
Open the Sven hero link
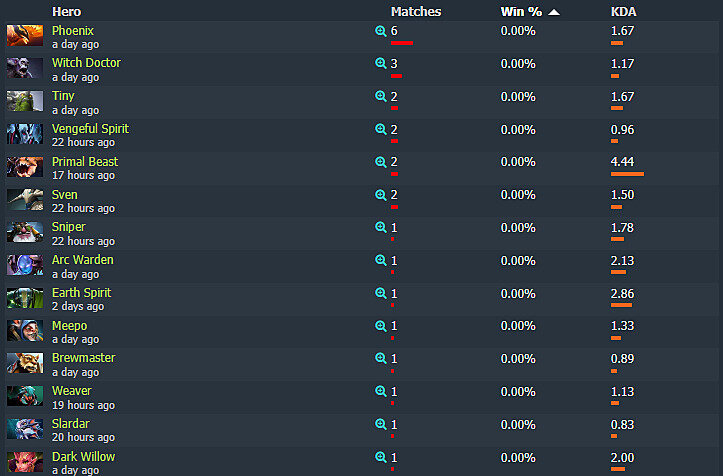click(x=65, y=195)
